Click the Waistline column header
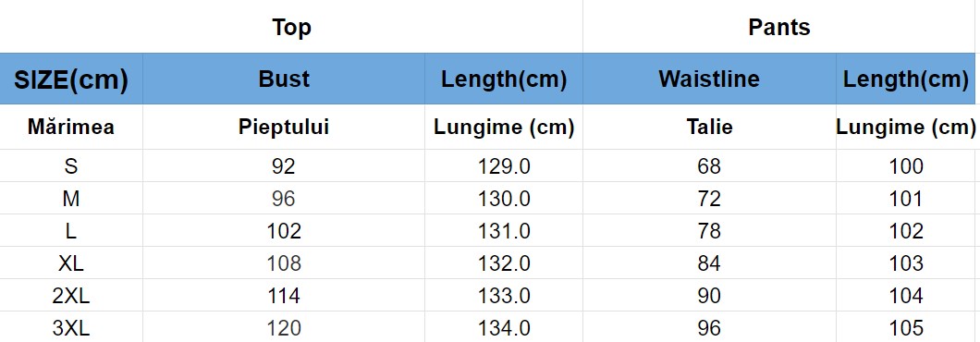 pyautogui.click(x=709, y=79)
